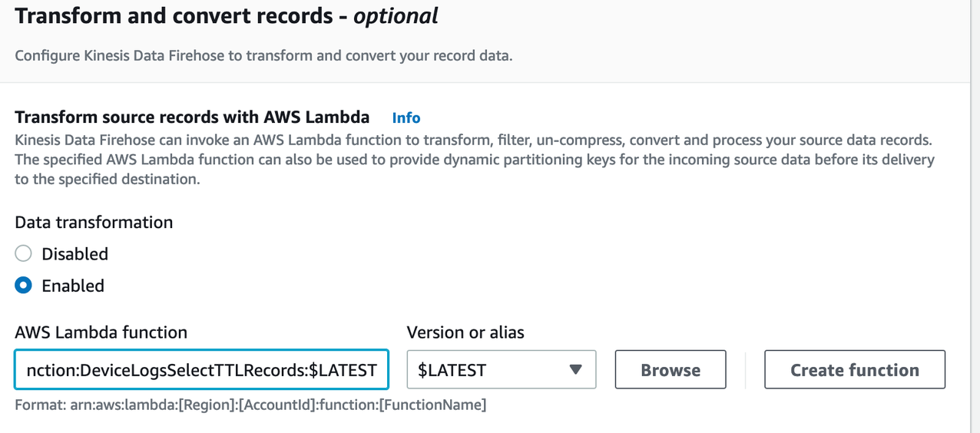Click the $LATEST value in the version selector
This screenshot has height=433, width=980.
click(452, 370)
